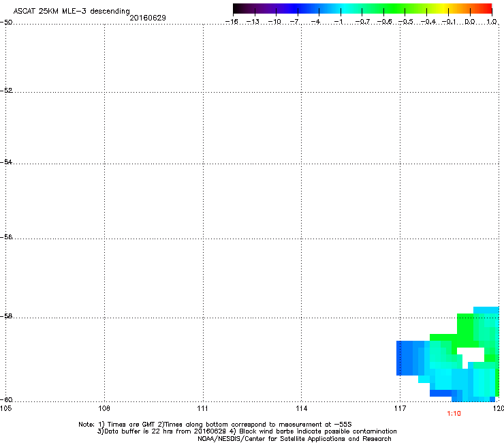504x443 pixels.
Task: Click the longitude axis label '105'
Action: click(x=5, y=408)
